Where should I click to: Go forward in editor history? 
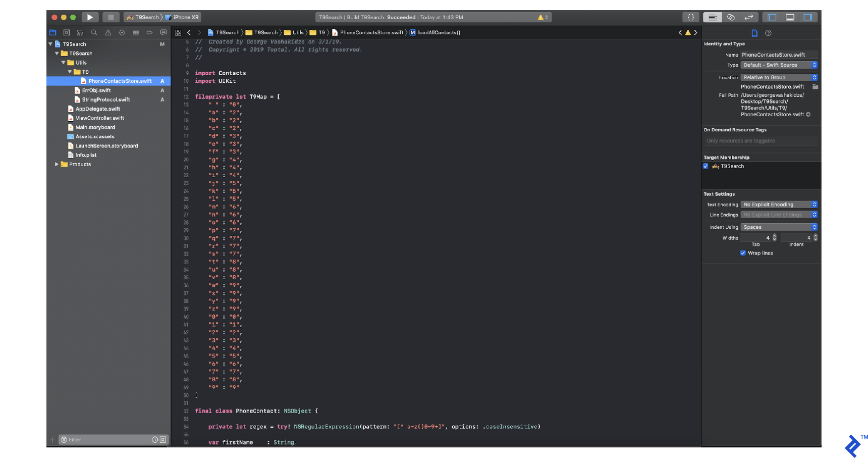pyautogui.click(x=199, y=32)
